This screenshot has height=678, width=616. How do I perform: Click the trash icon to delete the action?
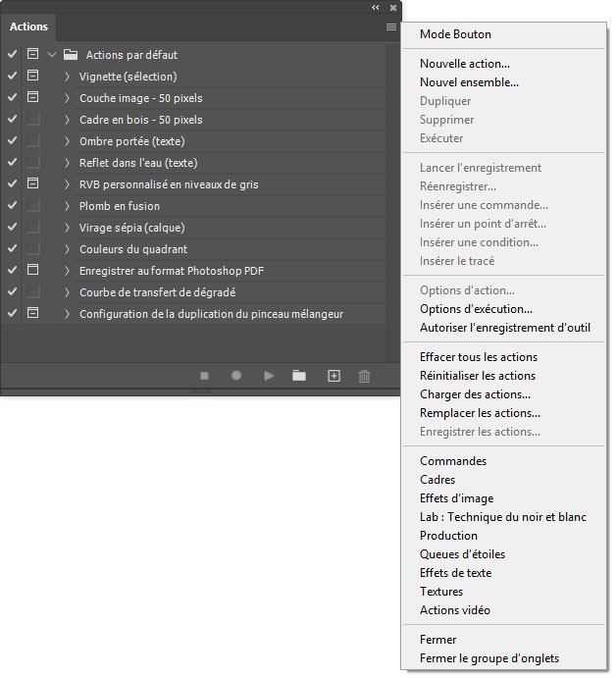364,376
